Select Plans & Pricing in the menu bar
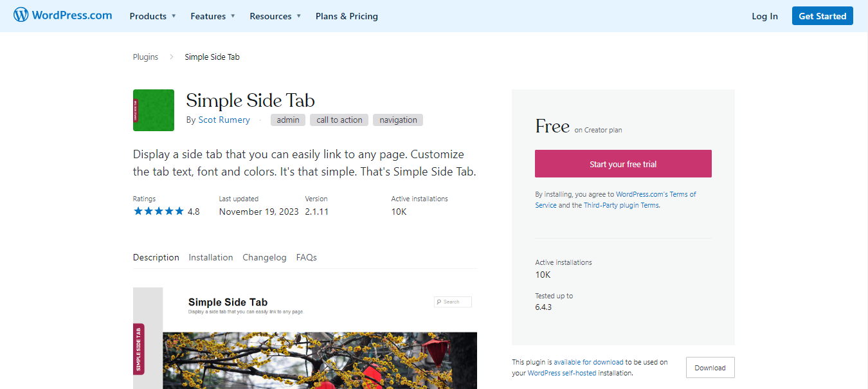The image size is (868, 389). (x=347, y=16)
